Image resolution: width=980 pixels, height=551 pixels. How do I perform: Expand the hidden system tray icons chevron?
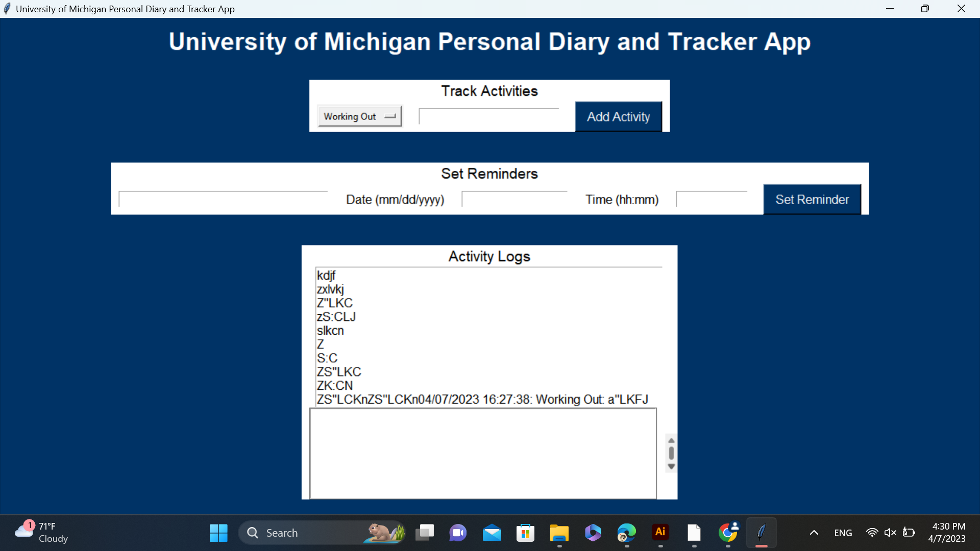[814, 533]
